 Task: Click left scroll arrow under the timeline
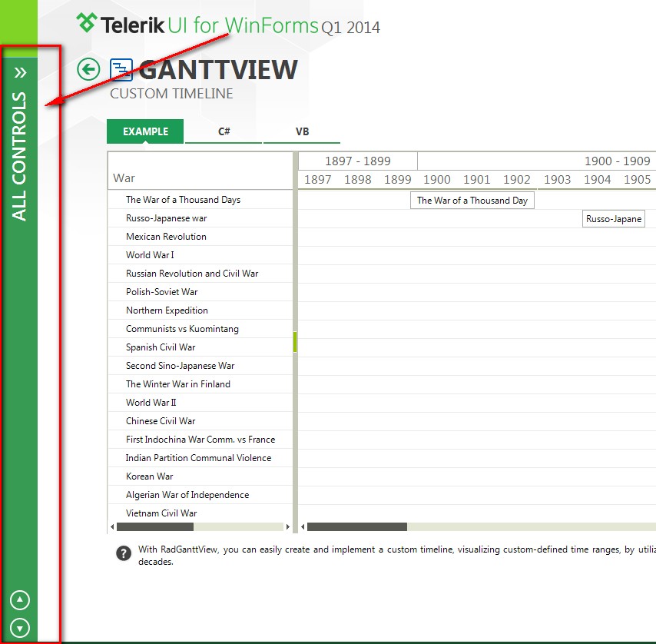(303, 527)
